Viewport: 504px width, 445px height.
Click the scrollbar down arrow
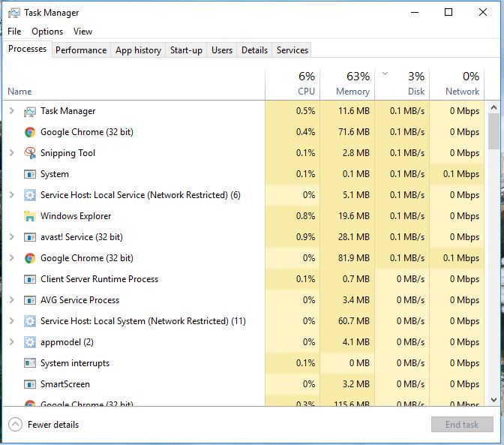pyautogui.click(x=493, y=400)
